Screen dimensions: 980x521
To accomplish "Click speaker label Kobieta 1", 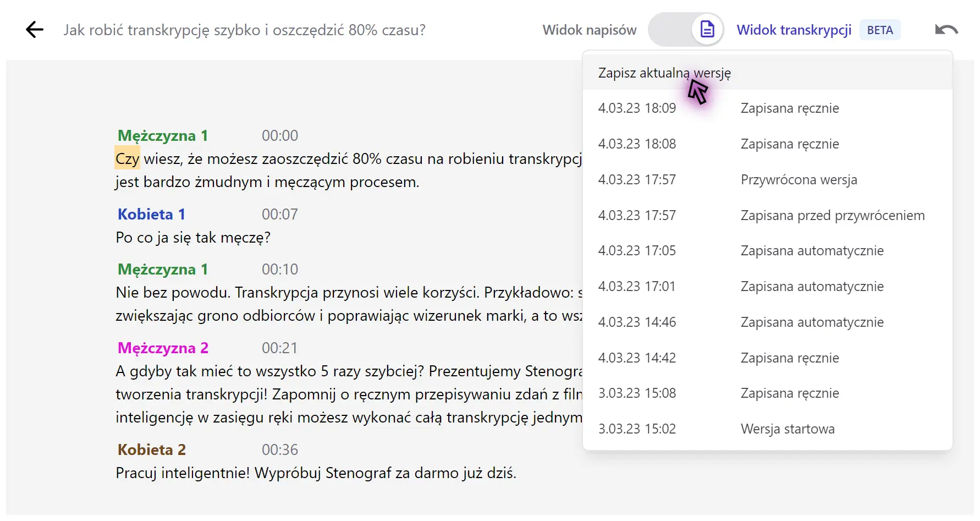I will click(151, 214).
